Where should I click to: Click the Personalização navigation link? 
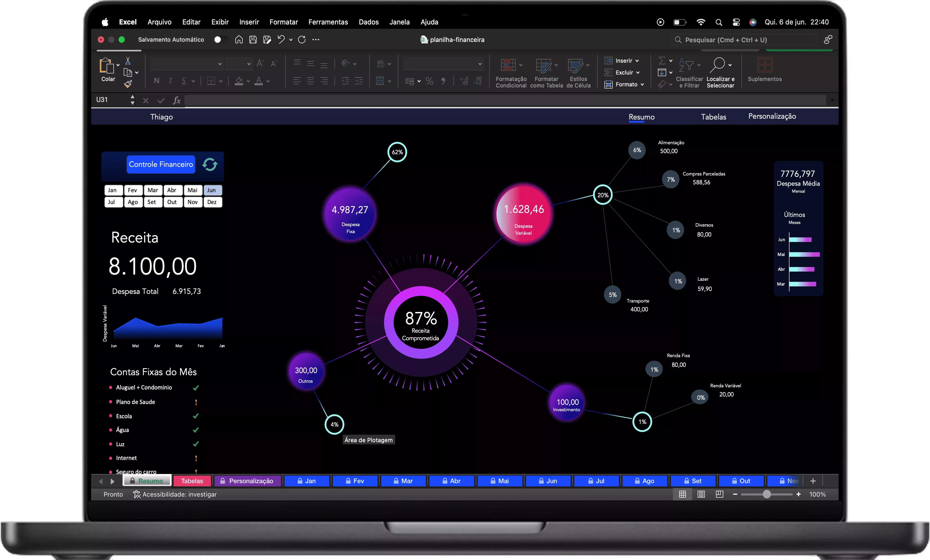772,117
